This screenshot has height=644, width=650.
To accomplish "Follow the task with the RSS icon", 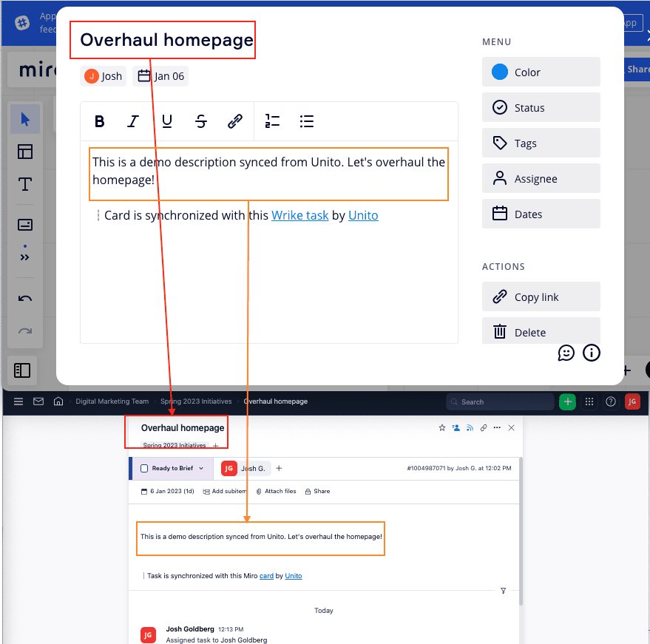I will point(470,427).
